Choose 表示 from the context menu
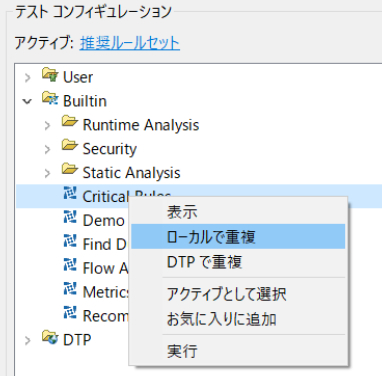The width and height of the screenshot is (382, 376). click(x=238, y=212)
